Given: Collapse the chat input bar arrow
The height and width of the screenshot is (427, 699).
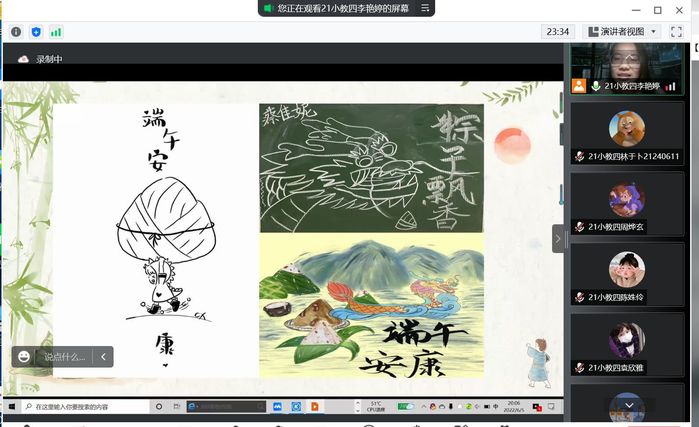Looking at the screenshot, I should [x=104, y=356].
